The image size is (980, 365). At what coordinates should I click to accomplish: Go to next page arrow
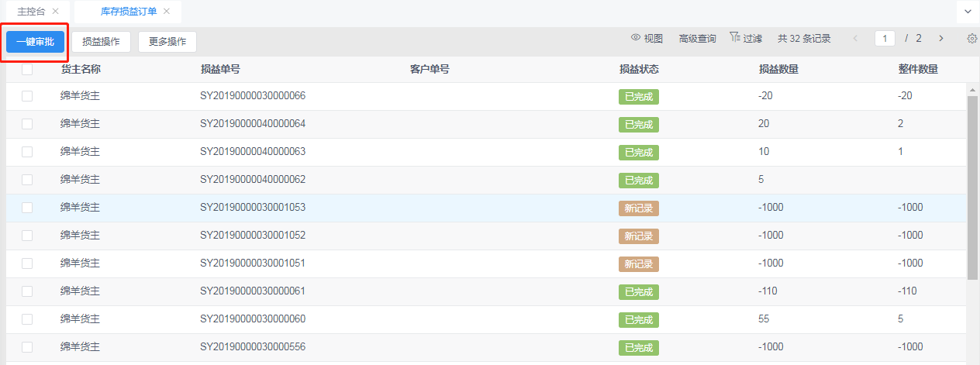[x=941, y=38]
